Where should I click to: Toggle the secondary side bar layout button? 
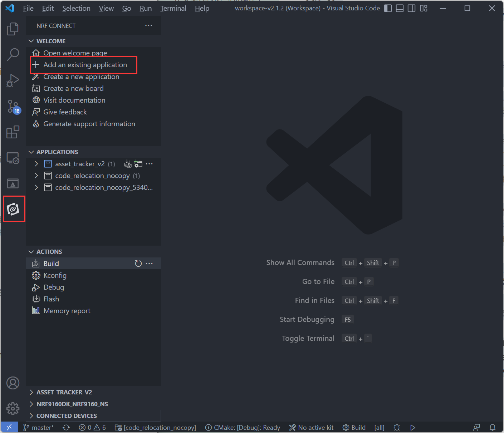click(411, 8)
